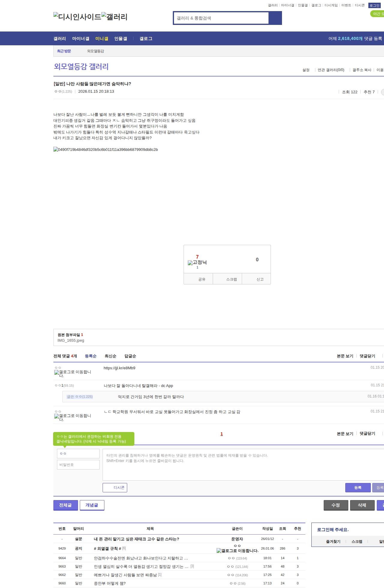This screenshot has width=384, height=588.
Task: Click the downvote count 0
Action: click(257, 259)
